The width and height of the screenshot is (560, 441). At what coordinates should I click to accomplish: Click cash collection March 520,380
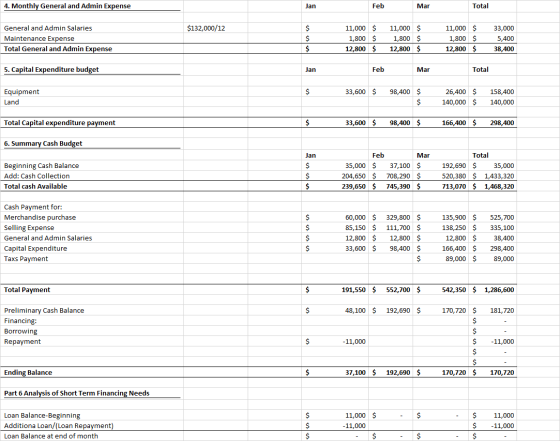454,176
